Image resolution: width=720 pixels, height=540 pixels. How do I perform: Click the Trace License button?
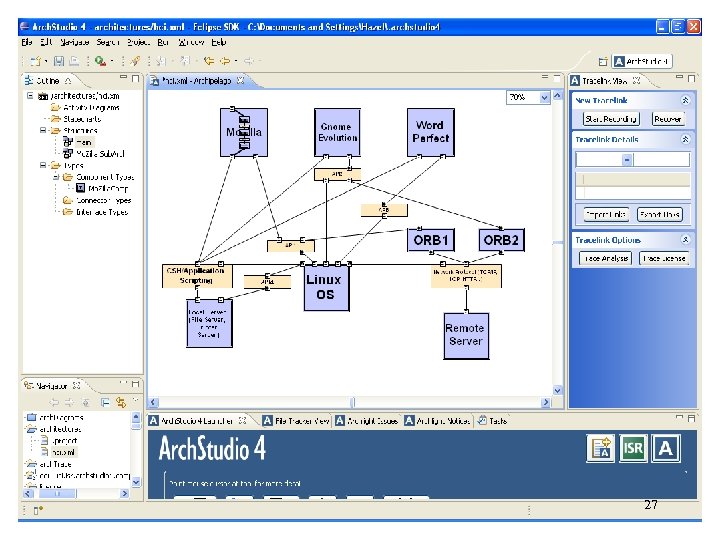[x=664, y=259]
